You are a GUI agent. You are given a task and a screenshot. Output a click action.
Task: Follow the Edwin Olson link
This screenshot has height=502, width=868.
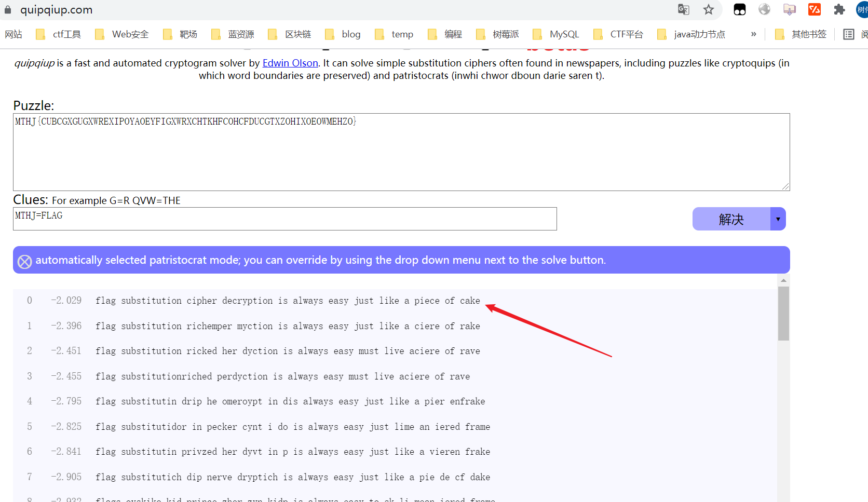tap(290, 63)
